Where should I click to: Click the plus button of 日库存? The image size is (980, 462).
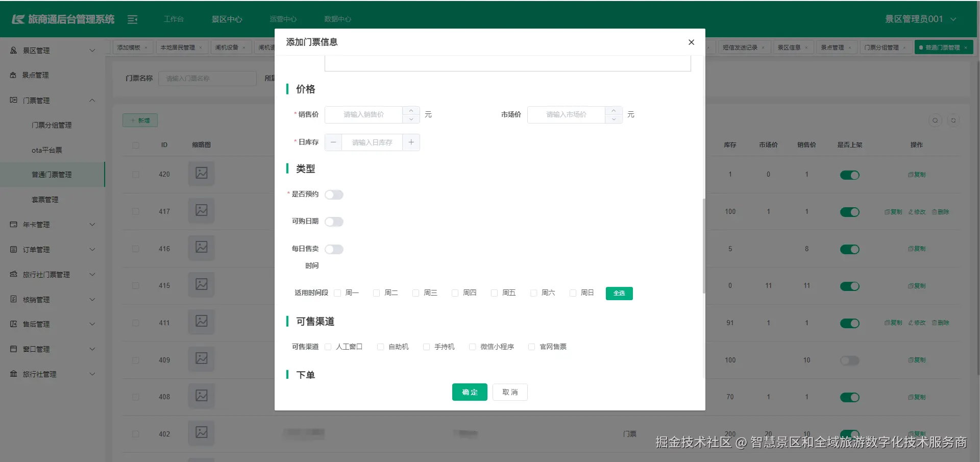(411, 142)
